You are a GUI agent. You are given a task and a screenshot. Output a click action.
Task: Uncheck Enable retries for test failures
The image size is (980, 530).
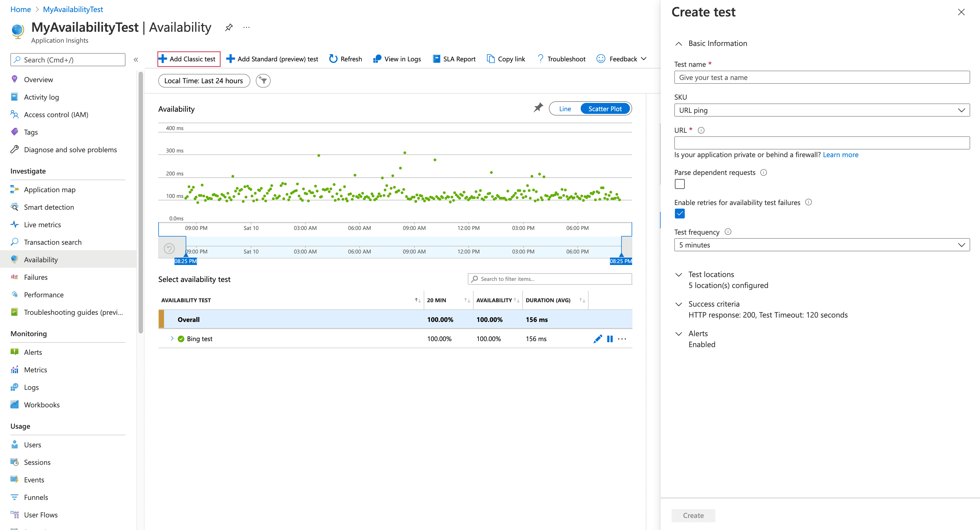click(x=680, y=214)
